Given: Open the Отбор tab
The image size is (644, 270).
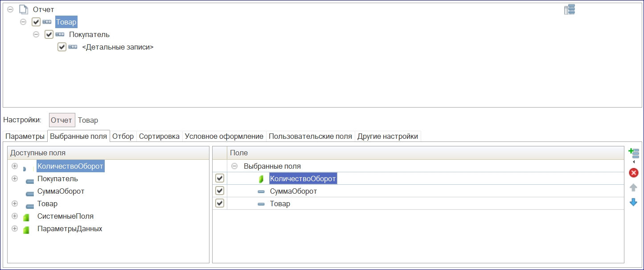Looking at the screenshot, I should coord(123,136).
